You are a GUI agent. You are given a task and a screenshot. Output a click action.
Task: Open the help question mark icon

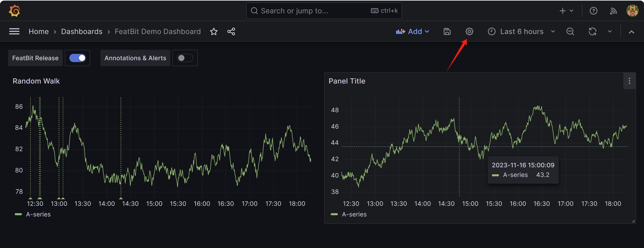(x=593, y=11)
